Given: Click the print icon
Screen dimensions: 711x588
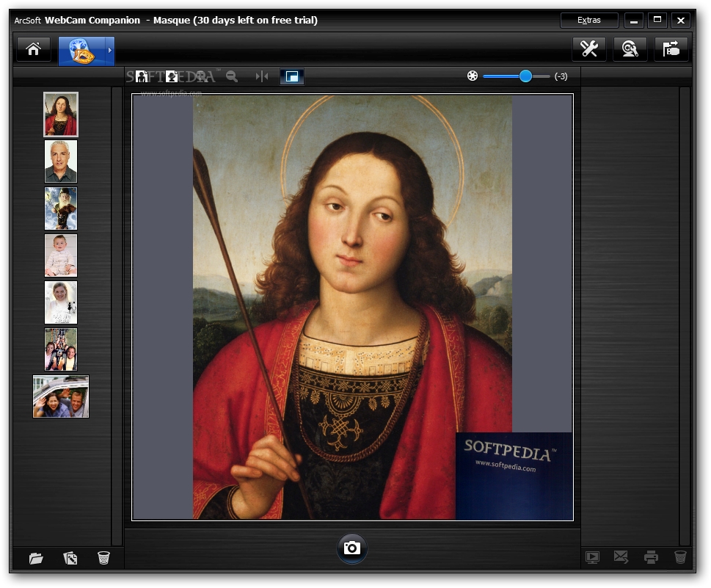Looking at the screenshot, I should click(651, 557).
